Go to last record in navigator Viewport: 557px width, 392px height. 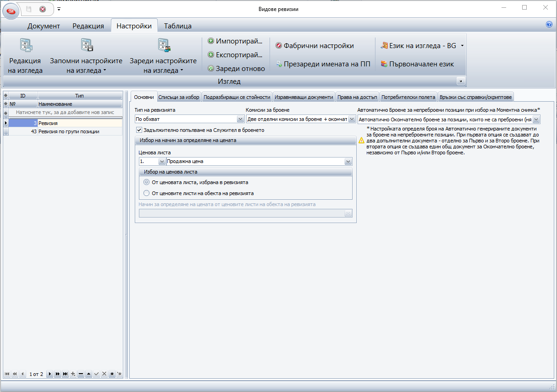(66, 374)
